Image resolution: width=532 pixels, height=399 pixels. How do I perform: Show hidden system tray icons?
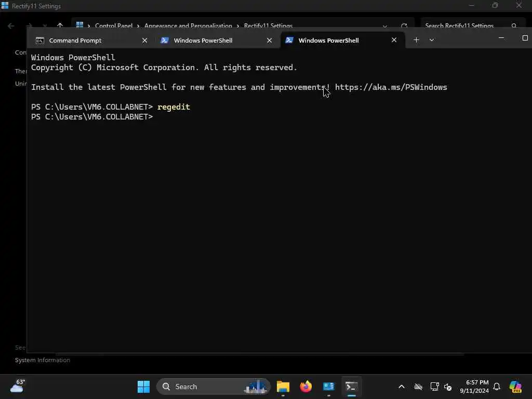[x=402, y=387]
